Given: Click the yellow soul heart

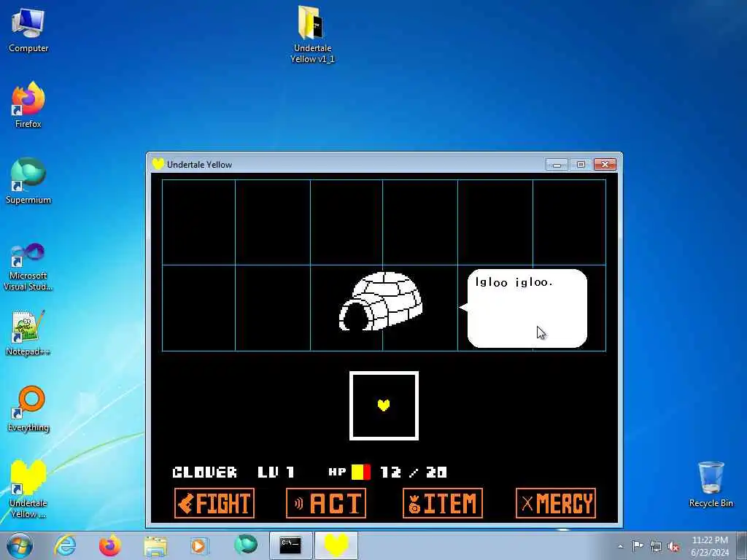Looking at the screenshot, I should click(384, 405).
